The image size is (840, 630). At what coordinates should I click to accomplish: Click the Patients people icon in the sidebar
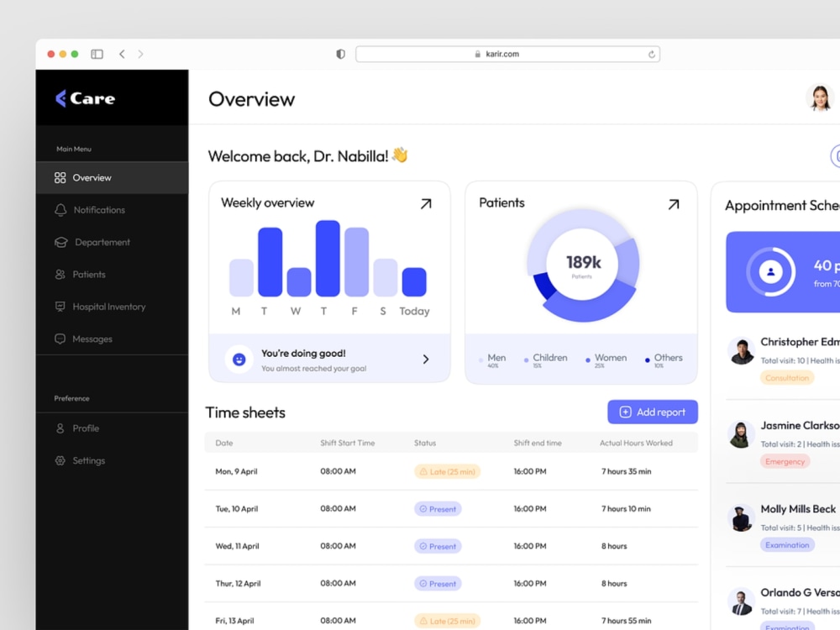[x=60, y=275]
